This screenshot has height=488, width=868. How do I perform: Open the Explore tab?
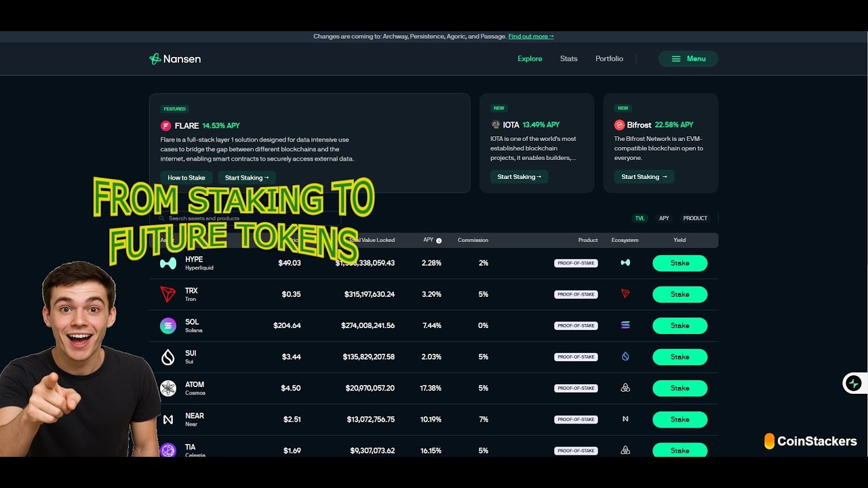pyautogui.click(x=530, y=59)
